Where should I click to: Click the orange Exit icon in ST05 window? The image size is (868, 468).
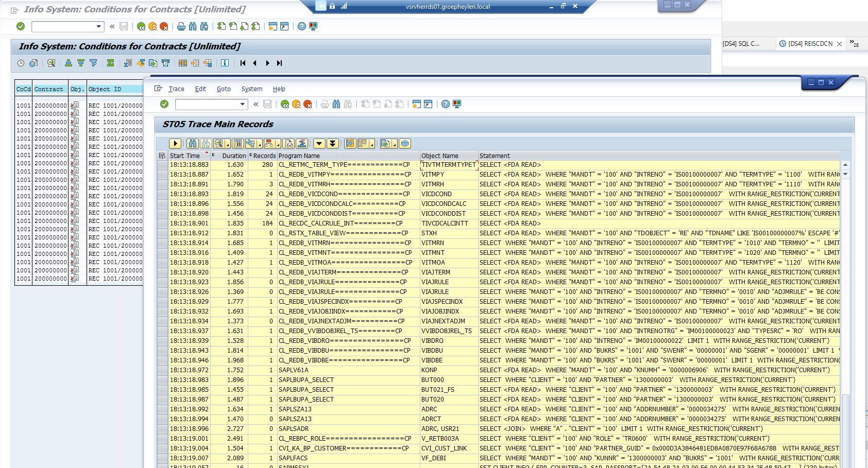point(296,104)
